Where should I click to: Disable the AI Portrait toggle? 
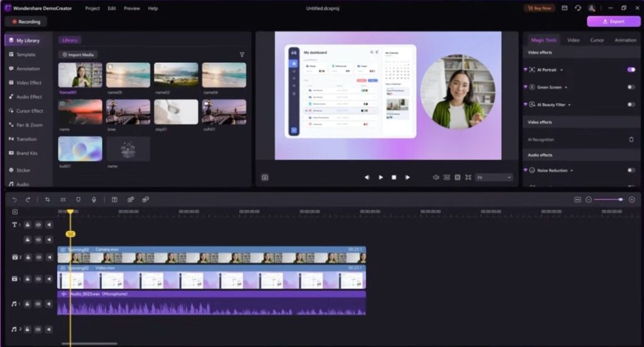pyautogui.click(x=631, y=70)
